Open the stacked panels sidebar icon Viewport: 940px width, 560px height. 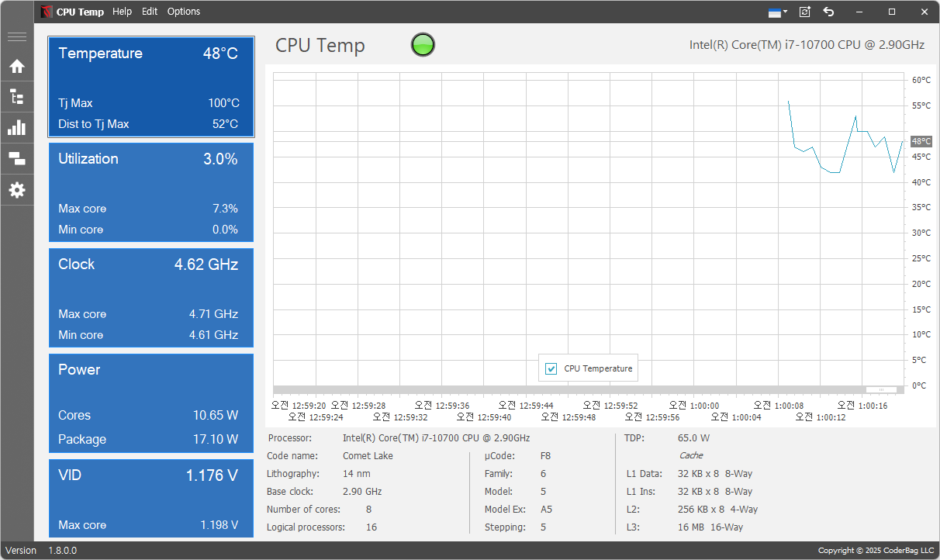[17, 159]
